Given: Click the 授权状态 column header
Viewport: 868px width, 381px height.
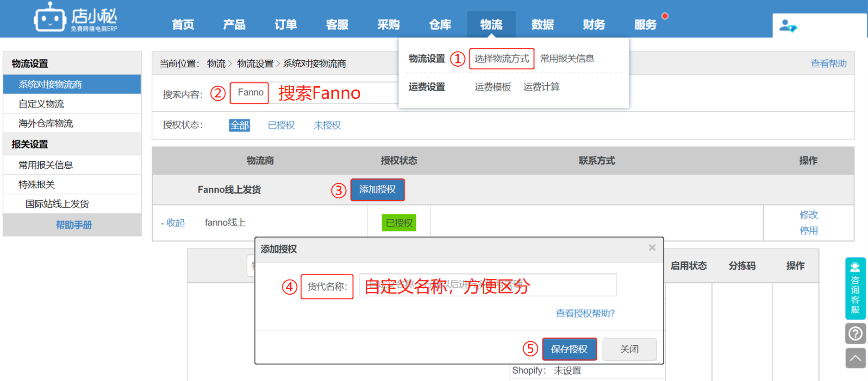Looking at the screenshot, I should [x=399, y=161].
